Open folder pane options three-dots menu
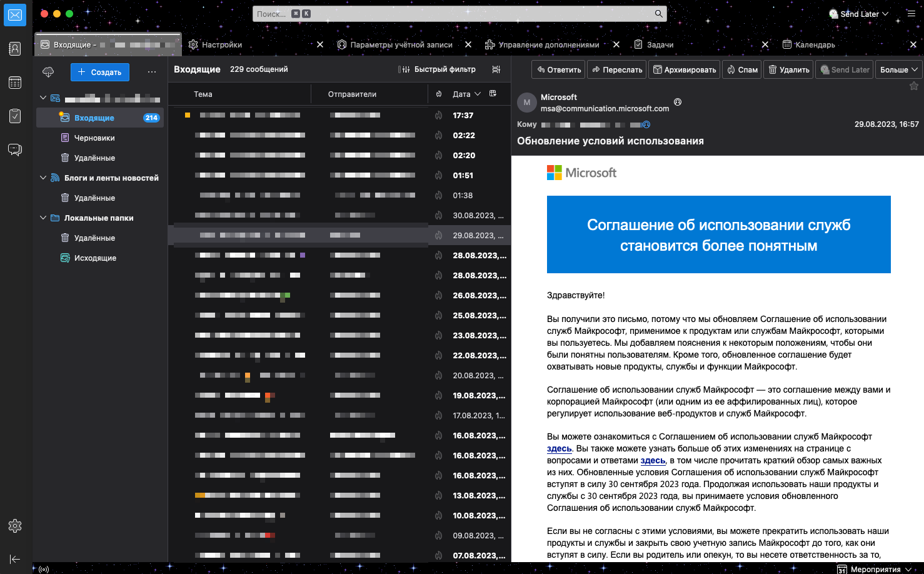The image size is (924, 574). coord(152,72)
